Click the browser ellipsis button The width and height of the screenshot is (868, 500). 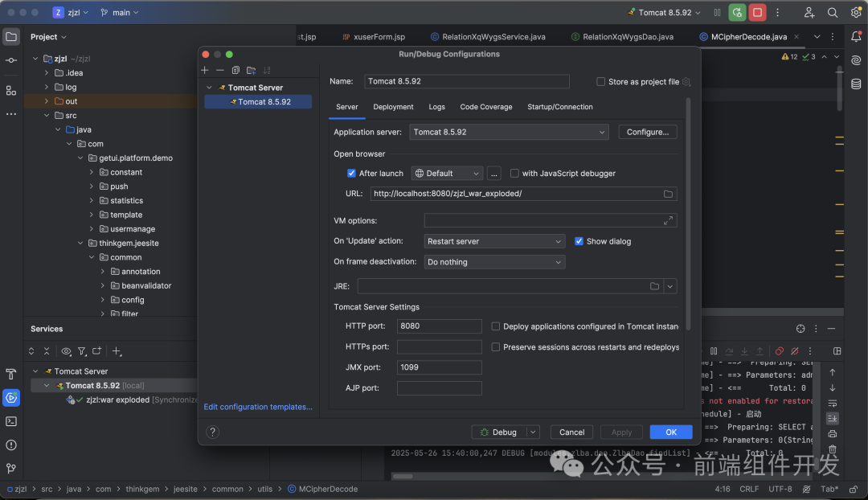[x=493, y=174]
